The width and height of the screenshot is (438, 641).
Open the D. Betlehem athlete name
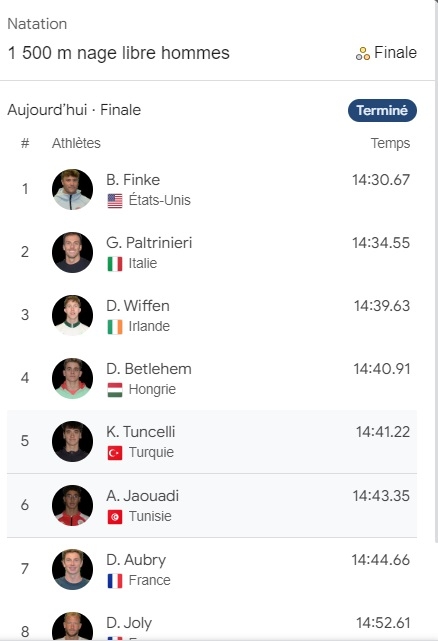[149, 369]
